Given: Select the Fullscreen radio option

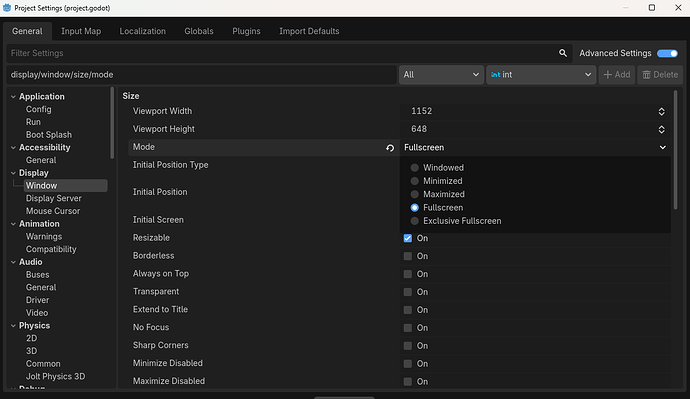Looking at the screenshot, I should [x=415, y=208].
